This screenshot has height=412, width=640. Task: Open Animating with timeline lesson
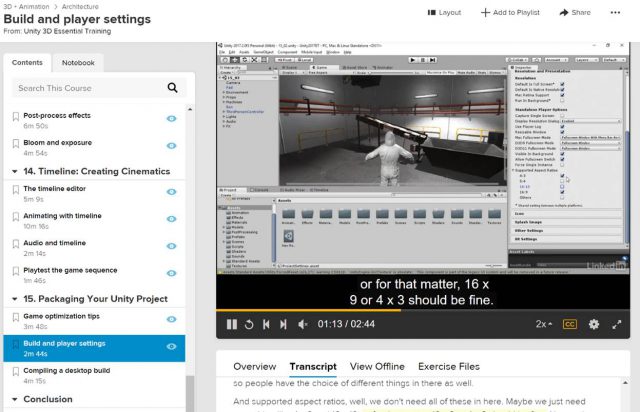pyautogui.click(x=62, y=216)
